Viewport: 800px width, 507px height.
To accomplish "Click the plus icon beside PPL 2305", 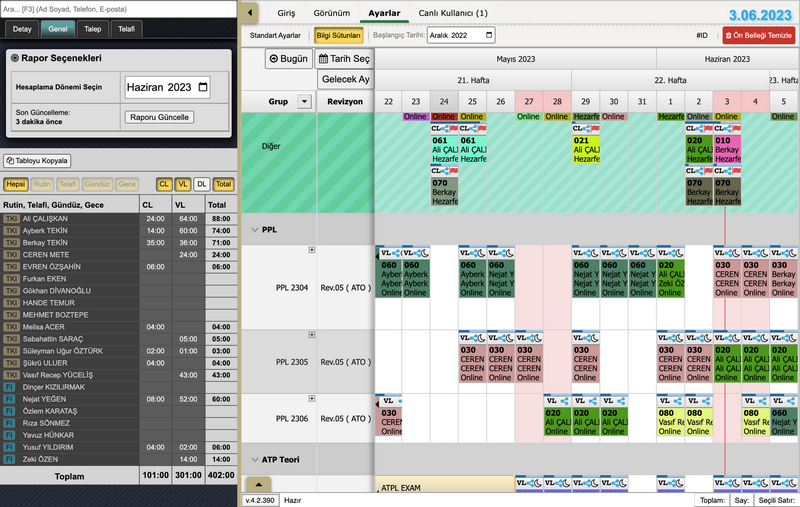I will click(x=311, y=334).
